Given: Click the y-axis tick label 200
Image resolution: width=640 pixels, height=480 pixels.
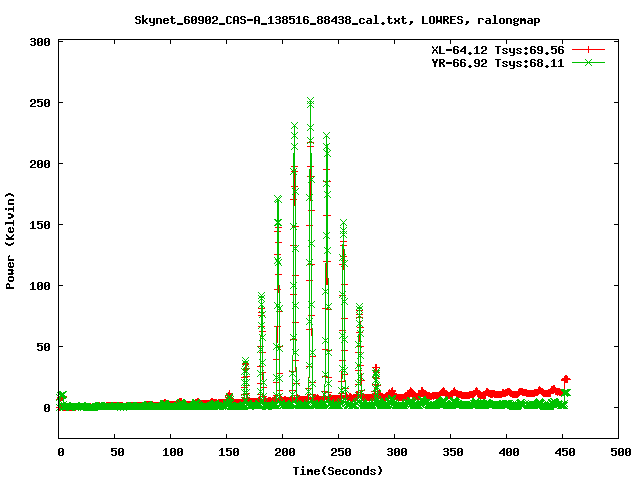Looking at the screenshot, I should pyautogui.click(x=40, y=164).
